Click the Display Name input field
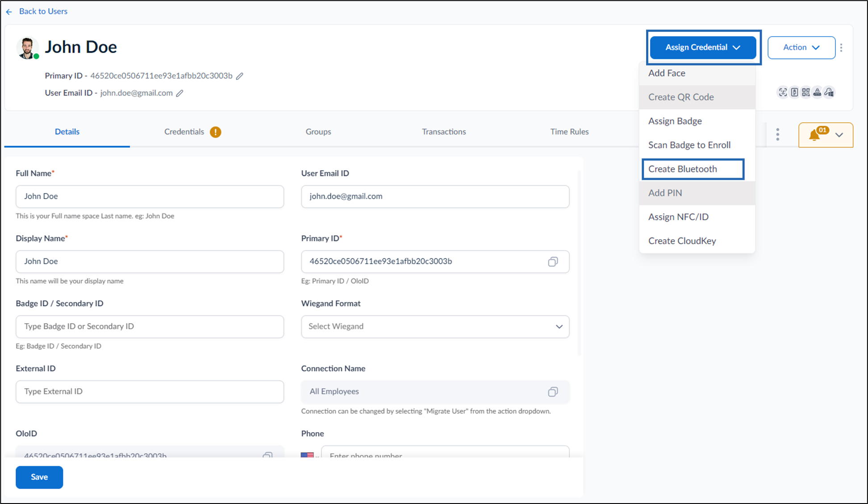The width and height of the screenshot is (868, 504). pyautogui.click(x=150, y=262)
